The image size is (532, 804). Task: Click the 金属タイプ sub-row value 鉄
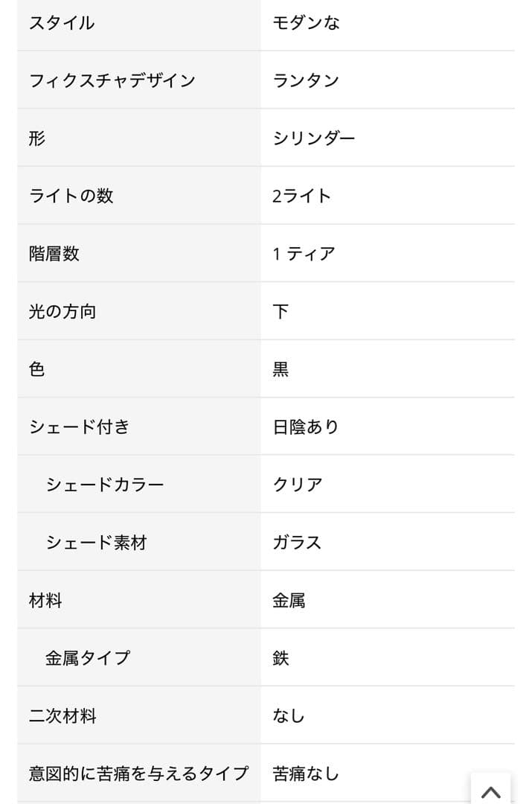(x=281, y=657)
